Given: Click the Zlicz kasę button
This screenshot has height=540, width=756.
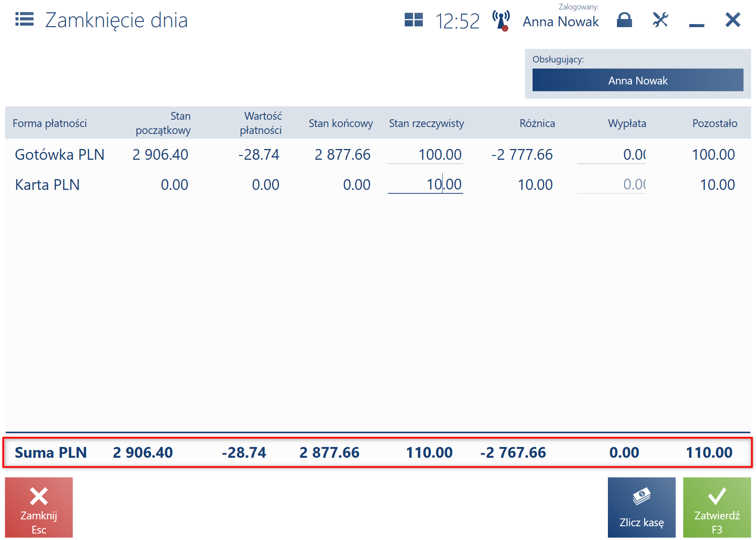Looking at the screenshot, I should tap(641, 507).
